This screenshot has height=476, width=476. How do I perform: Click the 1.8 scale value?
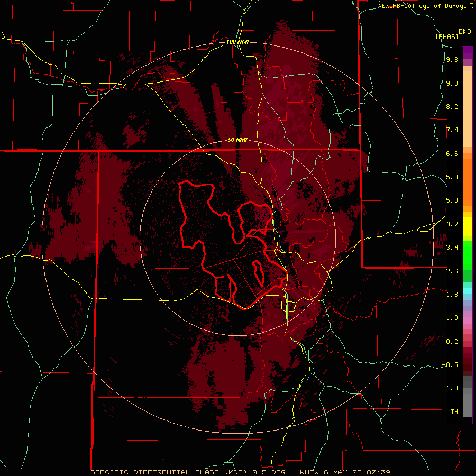point(452,294)
